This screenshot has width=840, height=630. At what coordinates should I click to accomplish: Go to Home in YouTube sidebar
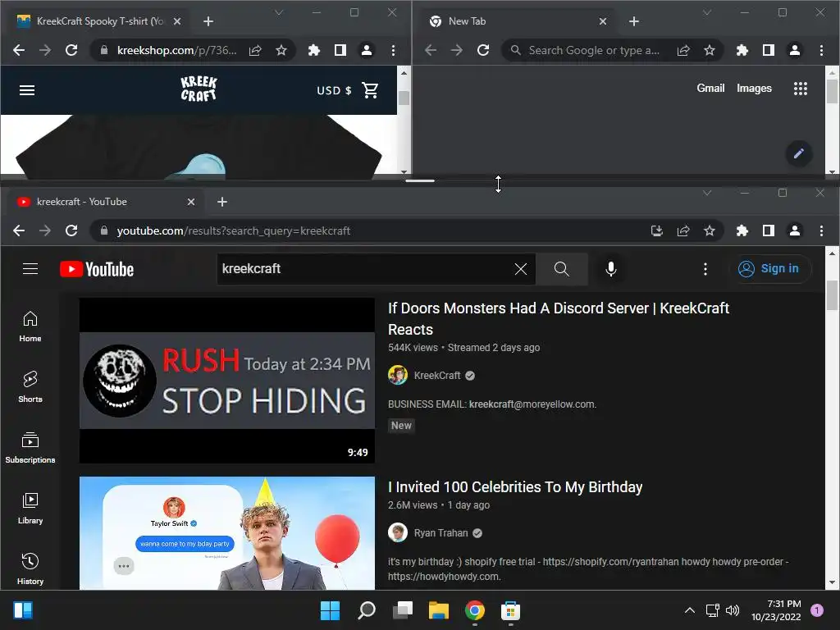point(30,326)
